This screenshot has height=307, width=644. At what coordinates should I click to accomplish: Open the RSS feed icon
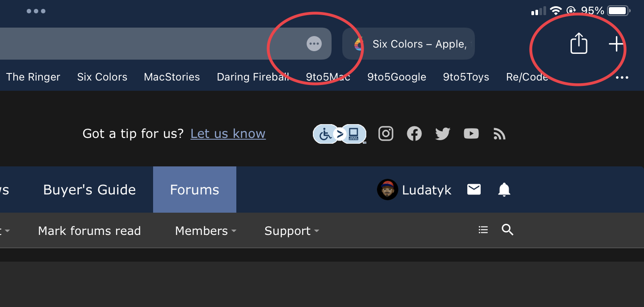pos(499,134)
